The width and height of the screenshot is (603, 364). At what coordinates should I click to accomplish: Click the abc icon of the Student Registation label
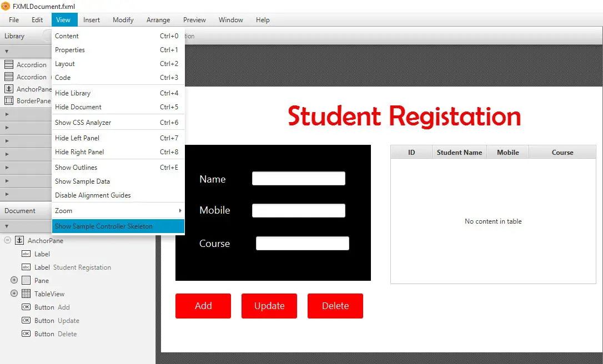point(26,267)
